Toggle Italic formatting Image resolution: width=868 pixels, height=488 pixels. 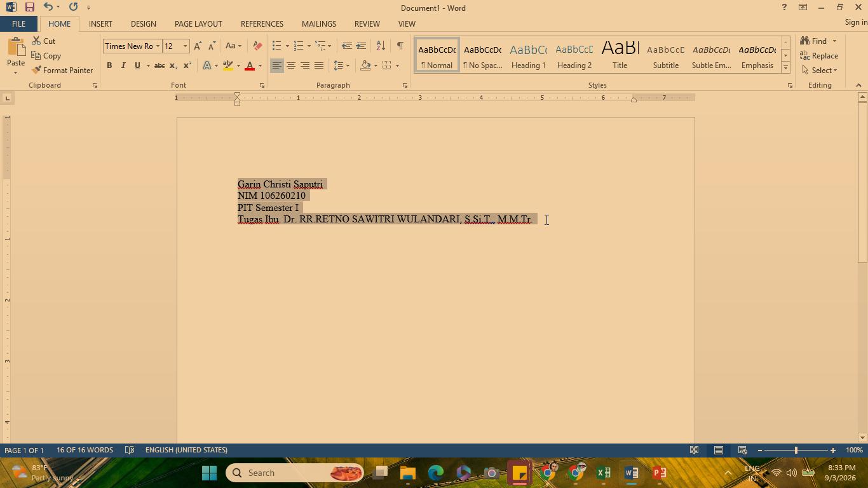pos(123,65)
